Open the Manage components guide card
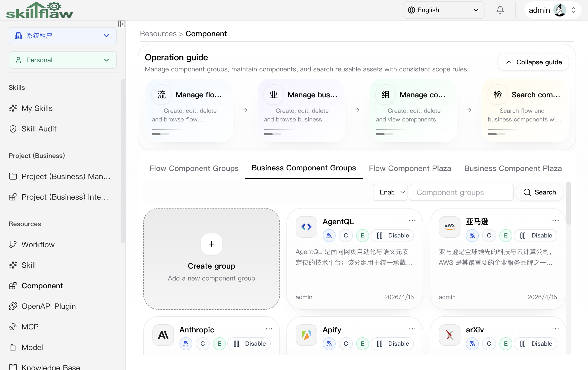Image resolution: width=588 pixels, height=370 pixels. pyautogui.click(x=413, y=110)
